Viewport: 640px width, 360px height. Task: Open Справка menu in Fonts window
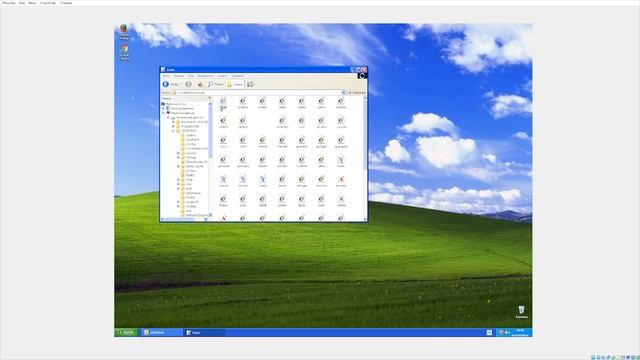point(237,76)
